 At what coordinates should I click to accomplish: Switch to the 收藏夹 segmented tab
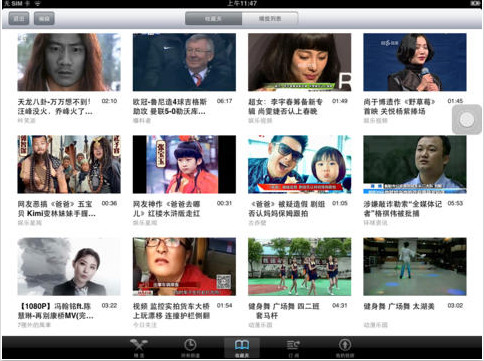(x=213, y=18)
